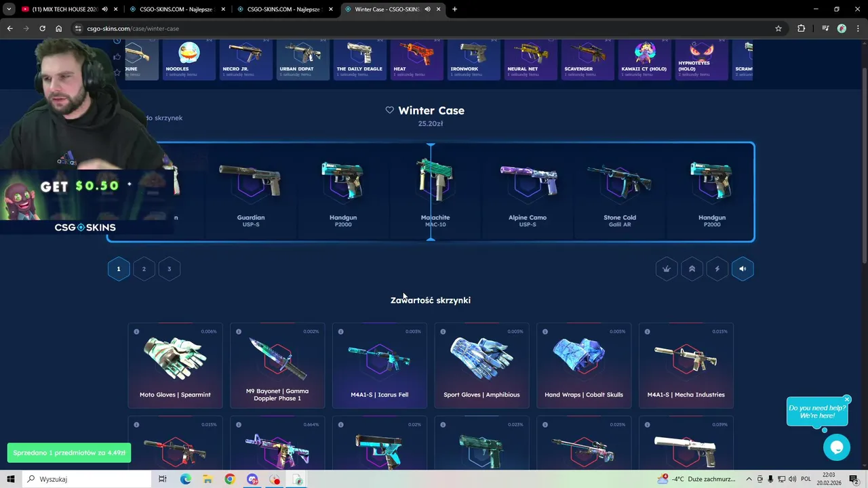The width and height of the screenshot is (868, 488).
Task: Click the Sport Gloves Amphibious item image
Action: 481,358
